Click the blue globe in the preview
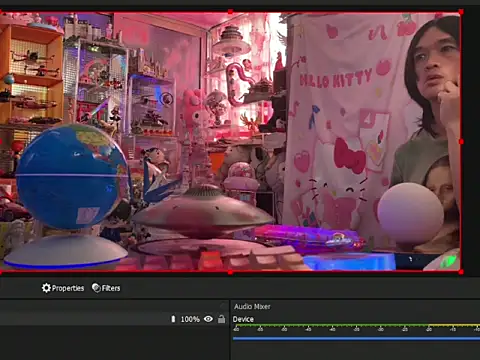480x360 pixels. click(x=72, y=177)
